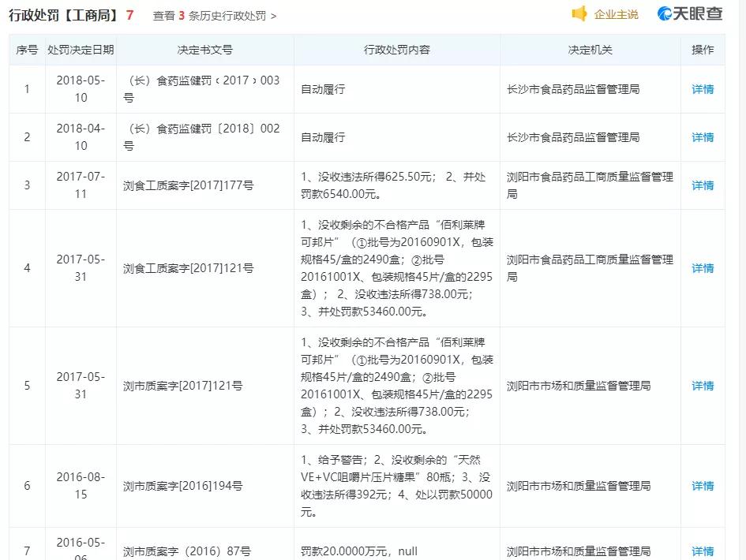The height and width of the screenshot is (560, 746).
Task: Open 详情 for penalty dated 2018-05-10
Action: (x=701, y=88)
